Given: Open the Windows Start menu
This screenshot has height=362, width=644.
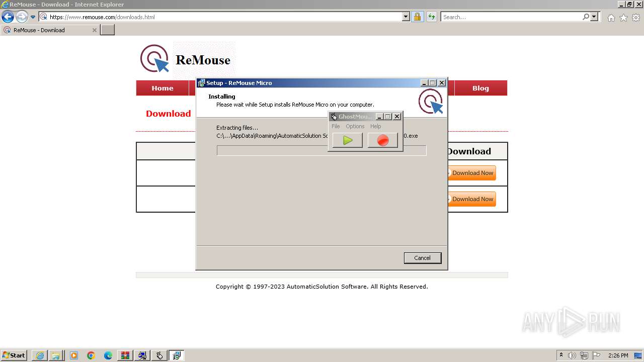Looking at the screenshot, I should click(14, 355).
